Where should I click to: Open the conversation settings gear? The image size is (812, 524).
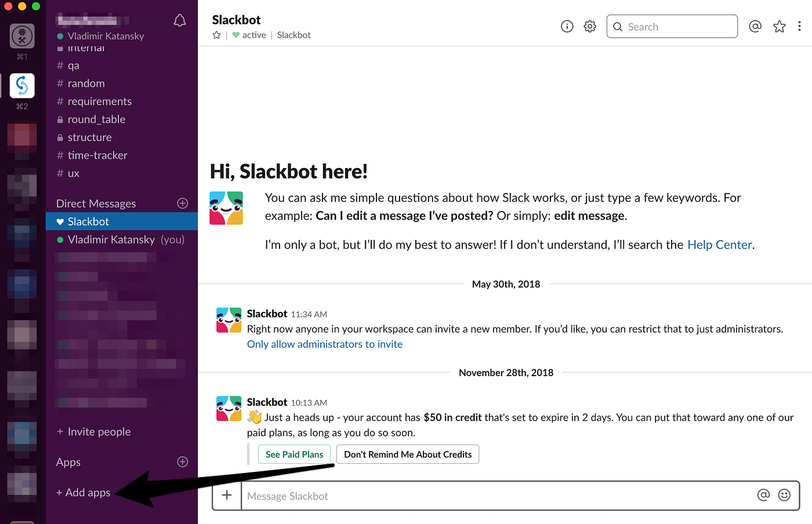tap(590, 26)
